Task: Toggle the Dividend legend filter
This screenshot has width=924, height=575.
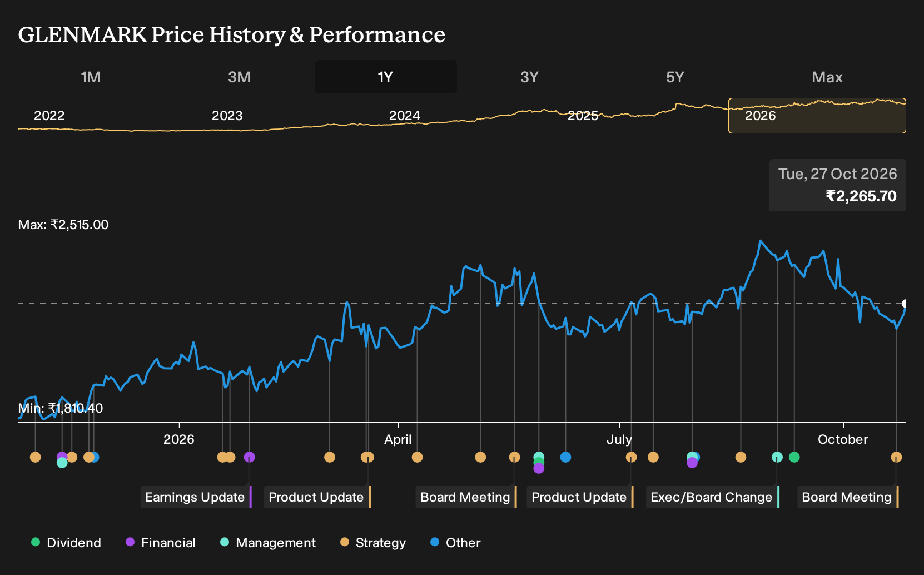Action: [66, 543]
